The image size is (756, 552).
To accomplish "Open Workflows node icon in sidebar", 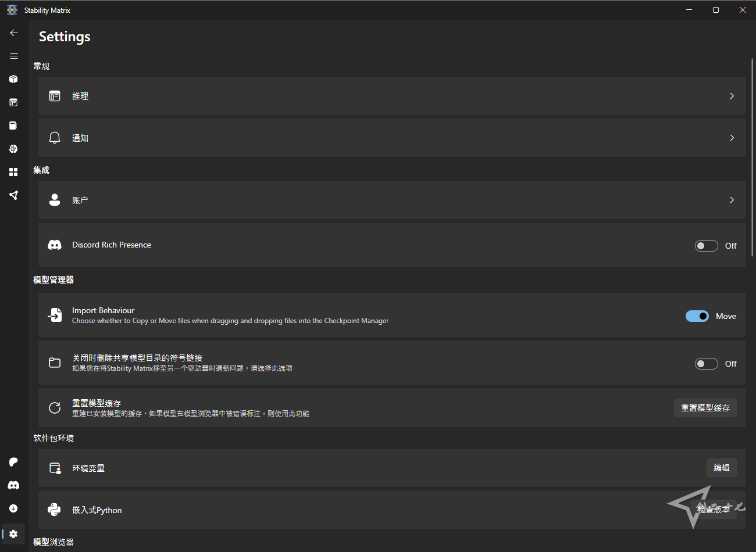I will tap(14, 195).
